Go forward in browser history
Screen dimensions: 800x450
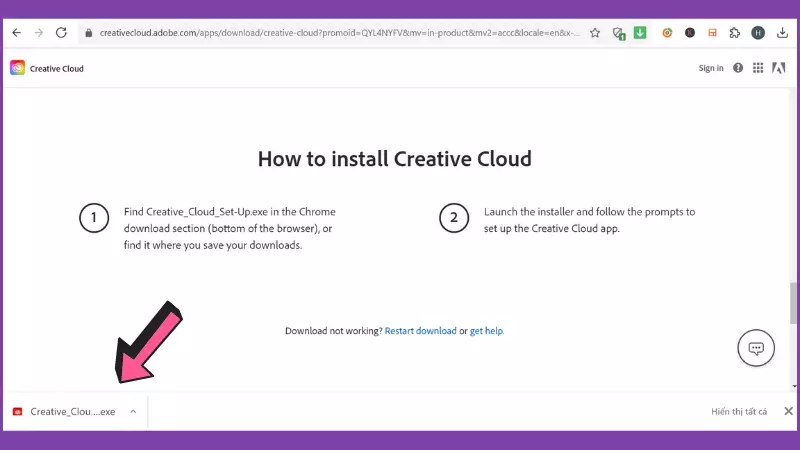click(39, 33)
